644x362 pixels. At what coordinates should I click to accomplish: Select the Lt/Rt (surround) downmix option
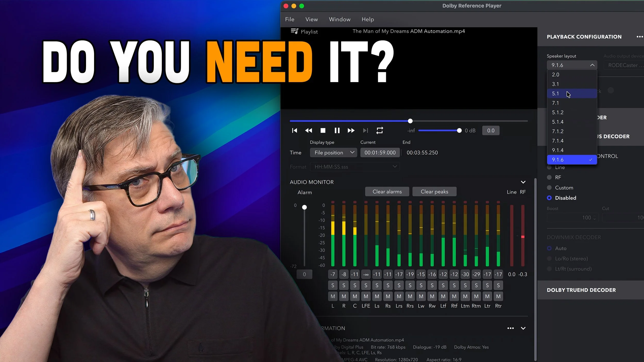pos(549,269)
